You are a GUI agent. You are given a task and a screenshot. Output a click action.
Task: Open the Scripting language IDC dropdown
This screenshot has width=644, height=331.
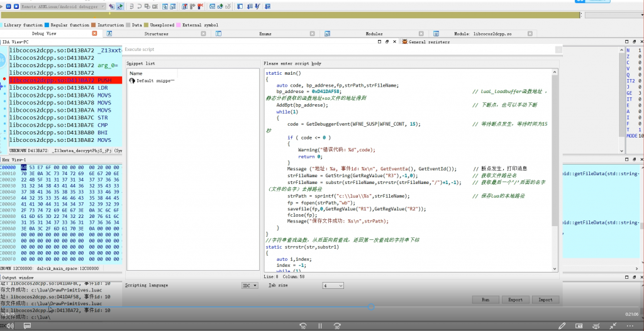point(250,285)
